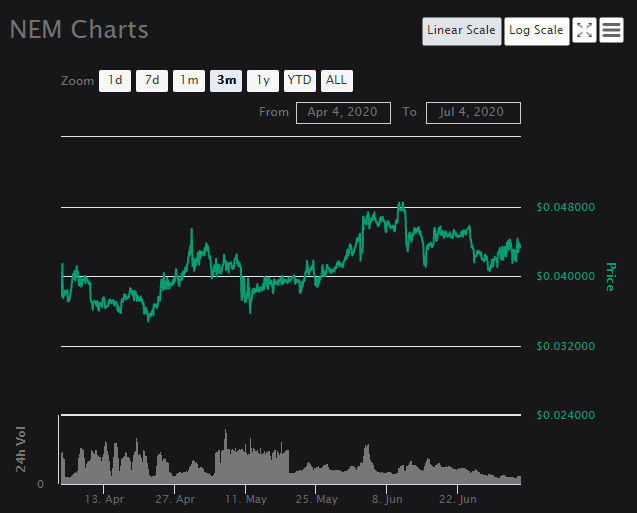Image resolution: width=637 pixels, height=513 pixels.
Task: Click the 22. Jun date axis label
Action: [x=458, y=499]
